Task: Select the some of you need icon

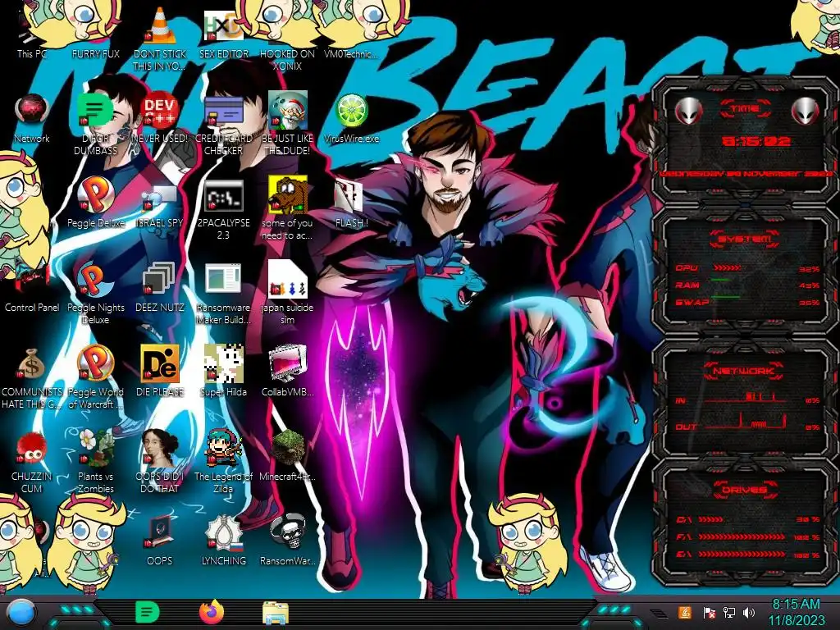Action: pyautogui.click(x=287, y=208)
